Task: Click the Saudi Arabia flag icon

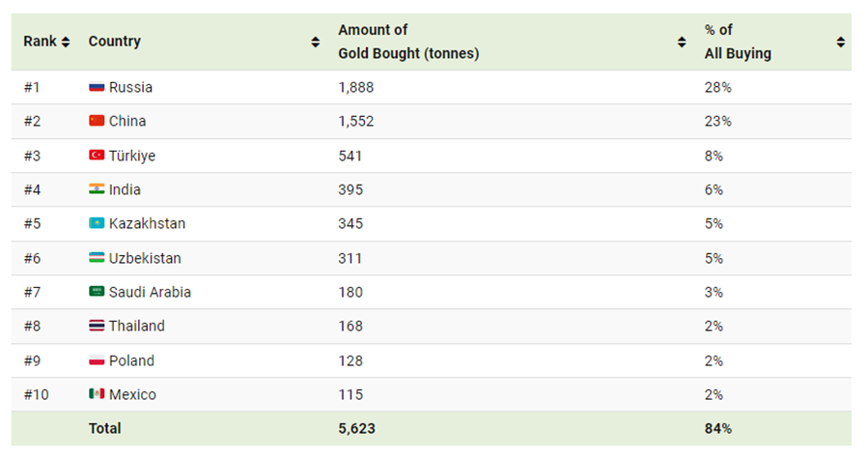Action: click(97, 292)
